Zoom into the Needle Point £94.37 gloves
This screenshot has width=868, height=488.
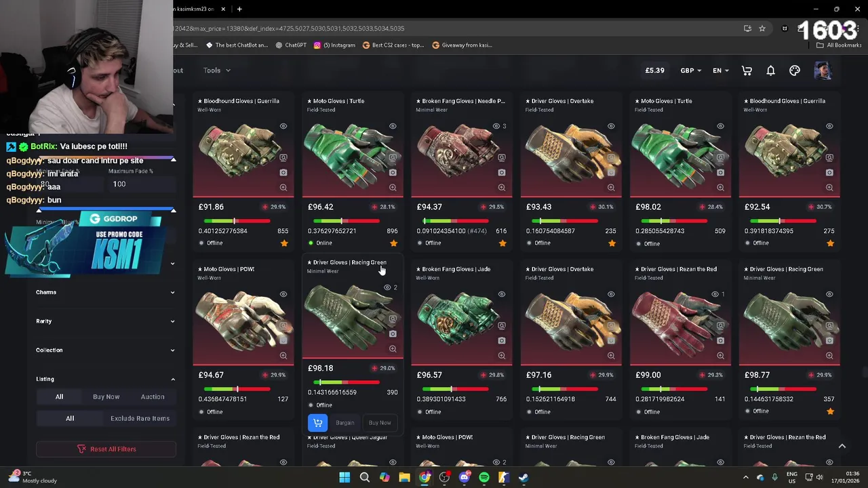click(502, 188)
